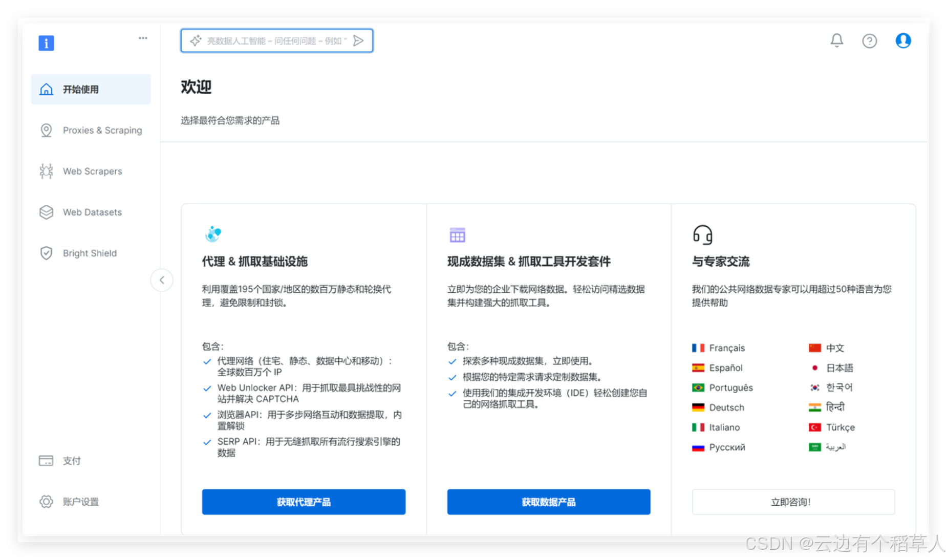
Task: Open Proxies & Scraping menu item
Action: [91, 130]
